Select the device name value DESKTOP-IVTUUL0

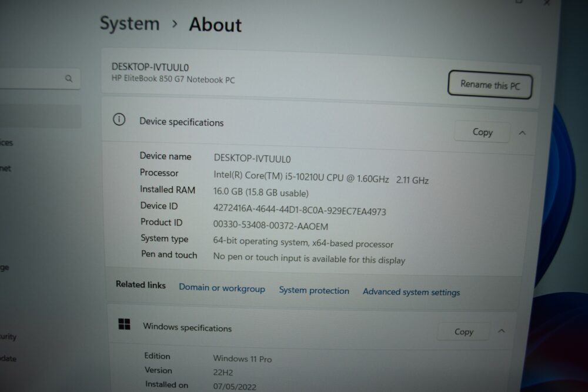point(252,159)
